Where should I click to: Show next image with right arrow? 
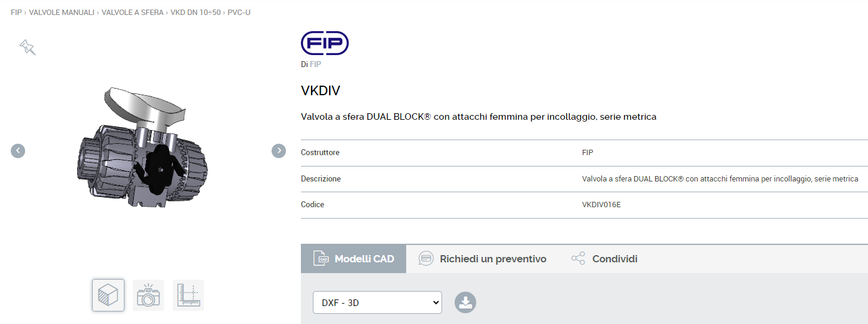(x=279, y=151)
